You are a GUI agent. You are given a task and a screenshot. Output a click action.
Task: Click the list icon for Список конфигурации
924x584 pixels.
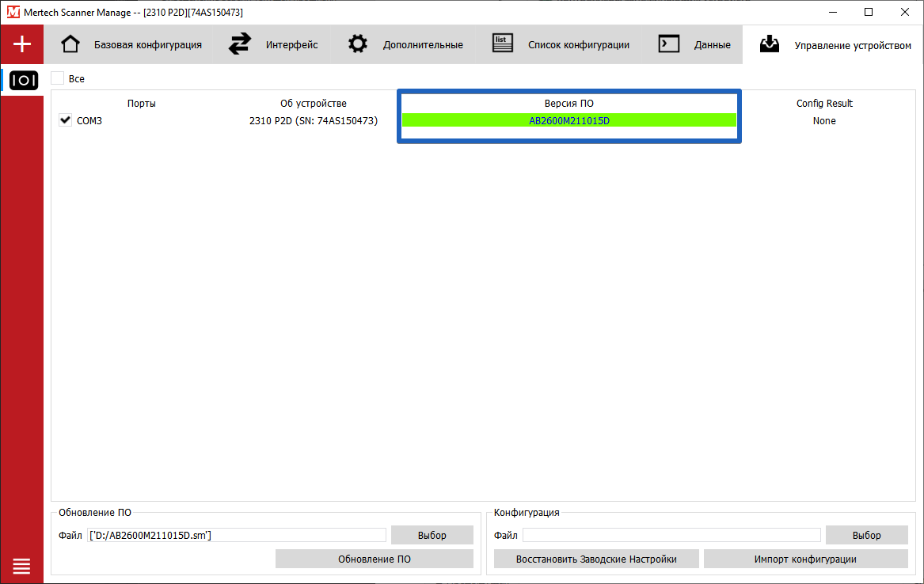point(503,43)
